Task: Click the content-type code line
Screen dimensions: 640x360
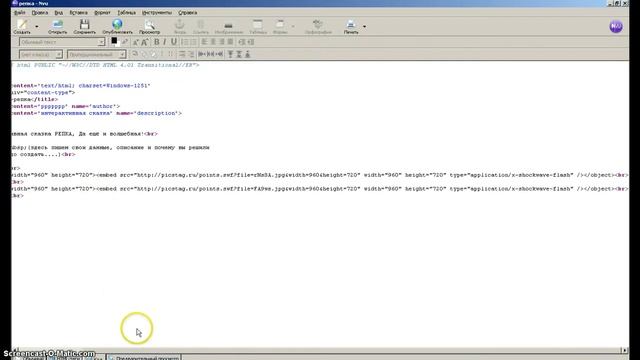Action: tap(43, 93)
